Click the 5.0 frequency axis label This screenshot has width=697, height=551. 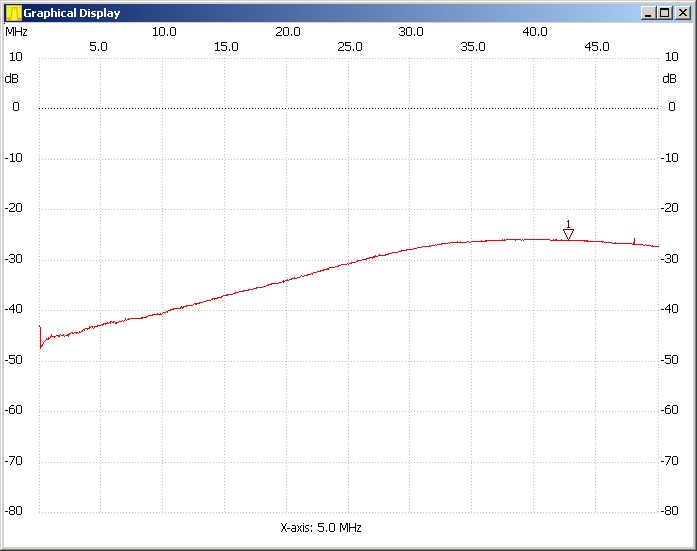coord(99,46)
